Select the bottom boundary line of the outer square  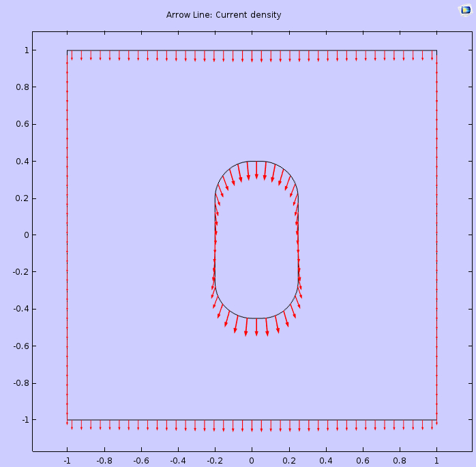click(252, 420)
